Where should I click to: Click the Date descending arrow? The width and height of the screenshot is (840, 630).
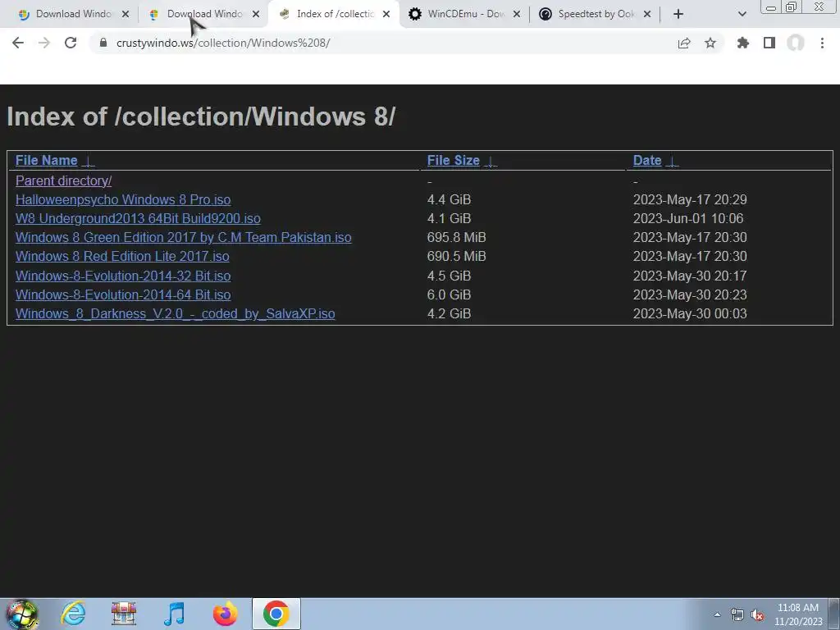click(x=673, y=161)
